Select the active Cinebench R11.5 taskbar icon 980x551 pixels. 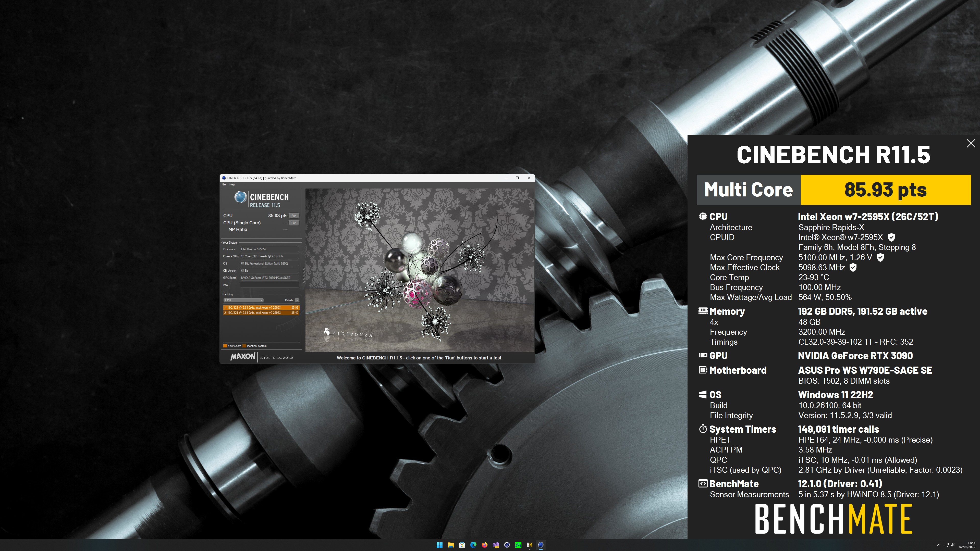pyautogui.click(x=541, y=545)
